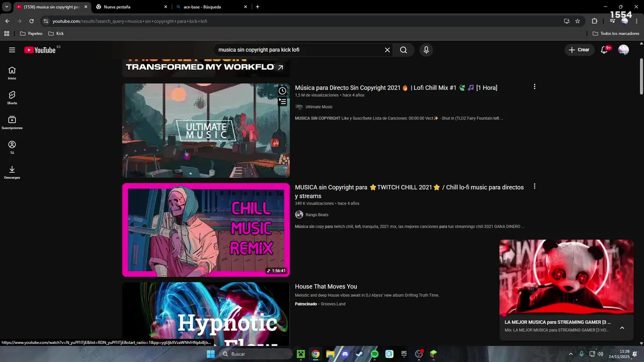644x362 pixels.
Task: Open MUSICA sin Copyright TWITCH CHILL title
Action: 409,192
